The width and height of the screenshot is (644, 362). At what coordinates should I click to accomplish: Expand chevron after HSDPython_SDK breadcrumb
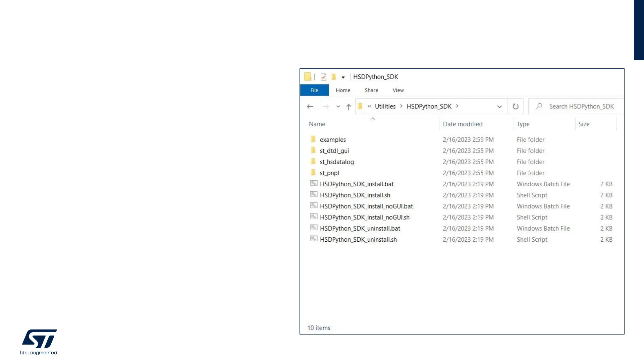[457, 106]
